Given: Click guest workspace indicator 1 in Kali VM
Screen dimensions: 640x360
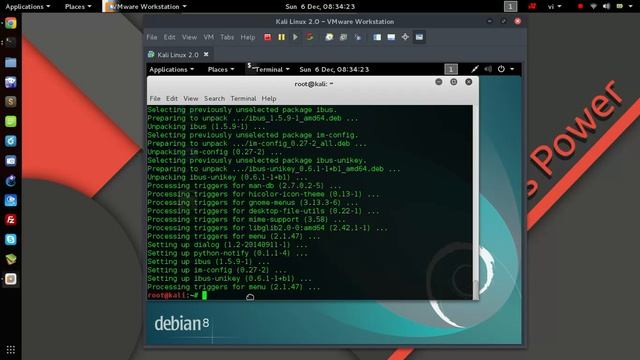Looking at the screenshot, I should click(x=451, y=69).
